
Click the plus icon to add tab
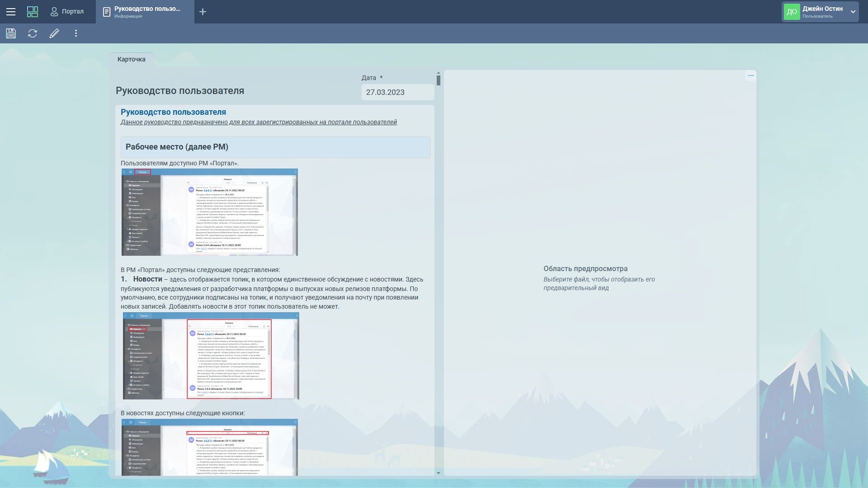[203, 12]
